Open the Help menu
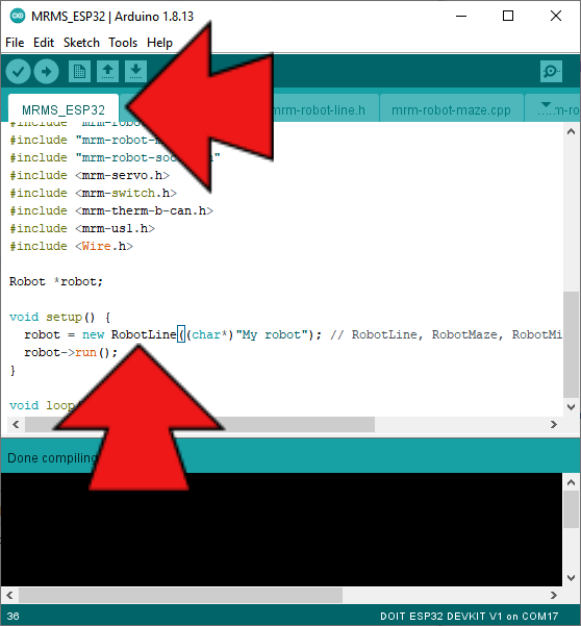 coord(160,42)
